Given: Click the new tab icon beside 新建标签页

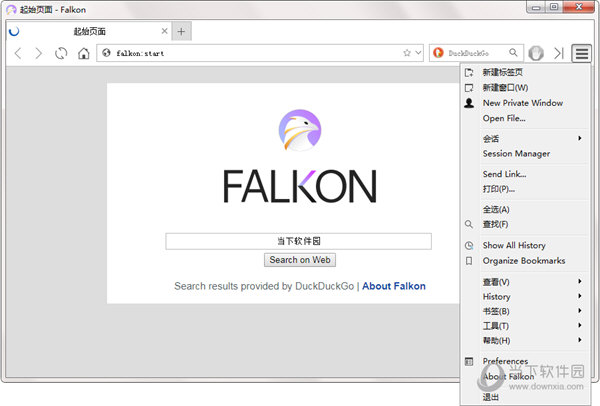Looking at the screenshot, I should click(469, 72).
